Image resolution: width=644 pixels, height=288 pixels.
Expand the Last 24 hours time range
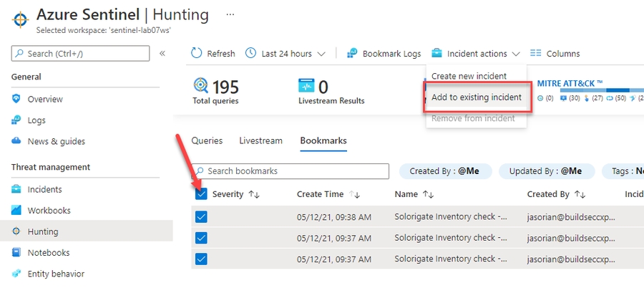286,54
